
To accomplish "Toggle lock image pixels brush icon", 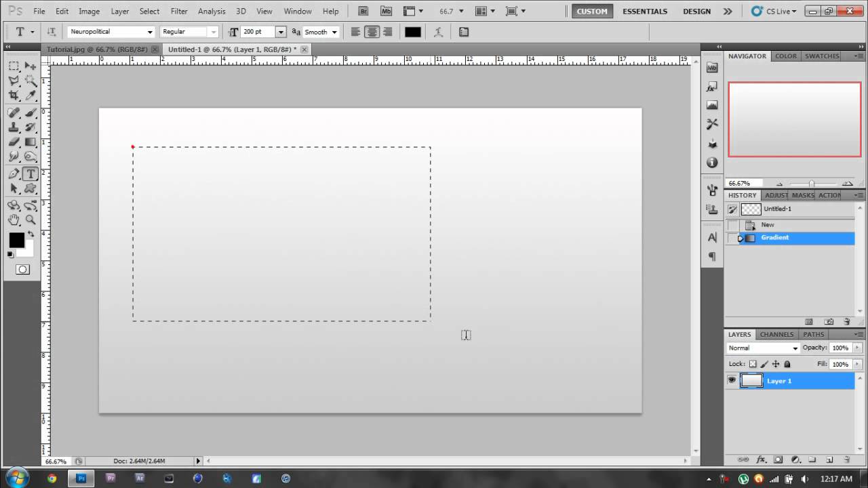I will coord(764,364).
